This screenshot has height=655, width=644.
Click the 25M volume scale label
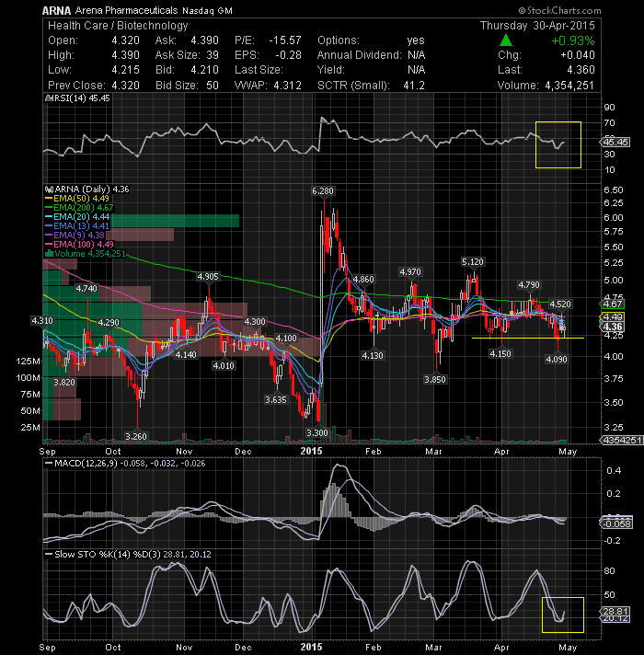tap(30, 428)
